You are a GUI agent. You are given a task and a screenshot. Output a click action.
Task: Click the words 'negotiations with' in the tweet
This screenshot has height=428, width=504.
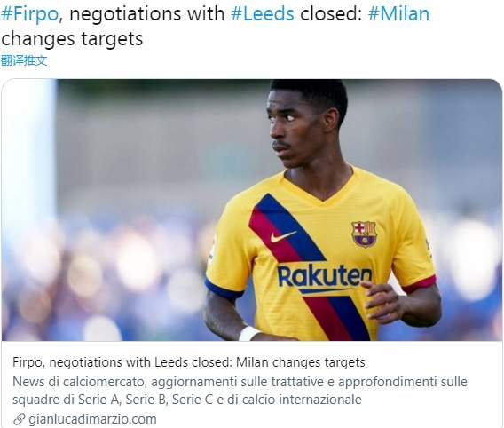pos(147,14)
